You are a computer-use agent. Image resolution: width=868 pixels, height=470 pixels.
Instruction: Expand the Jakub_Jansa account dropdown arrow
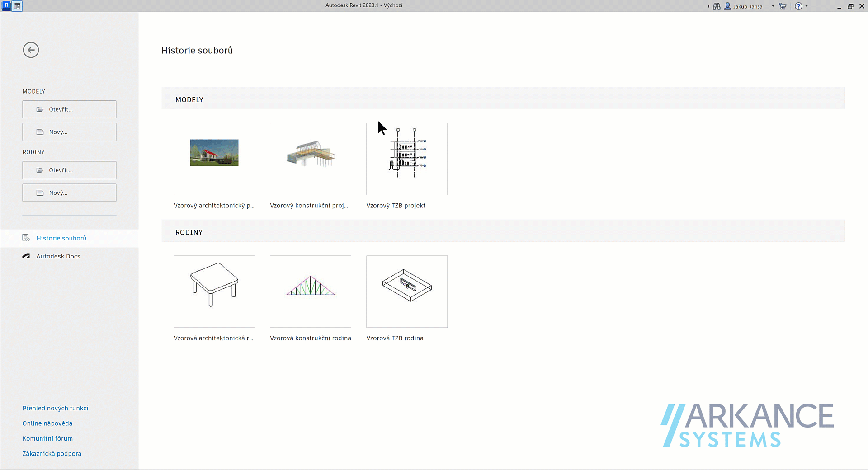(x=773, y=6)
